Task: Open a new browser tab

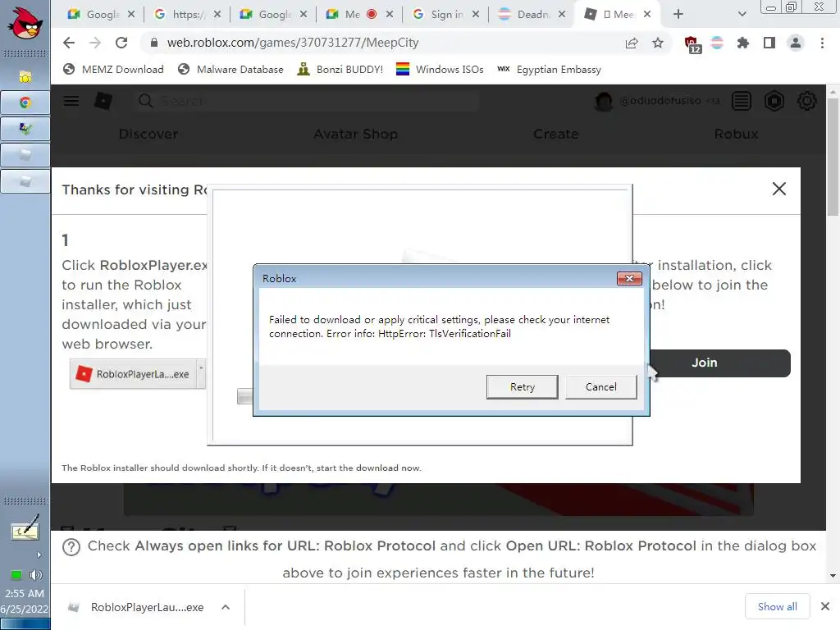Action: (x=678, y=15)
